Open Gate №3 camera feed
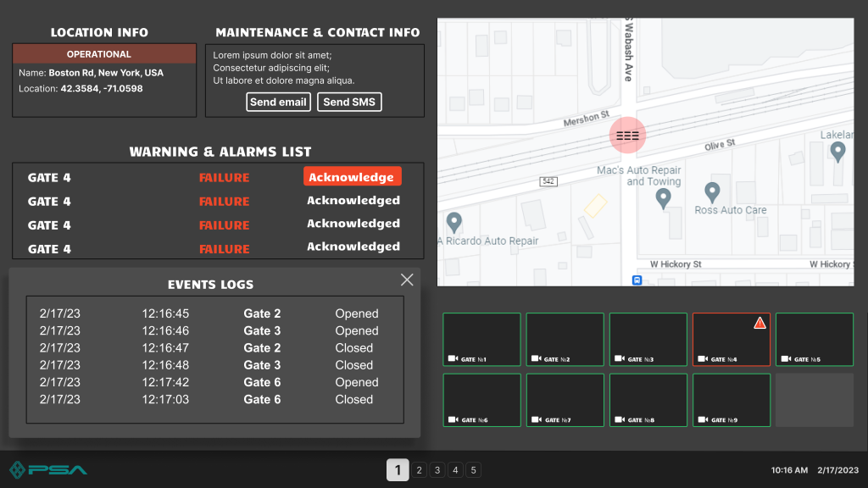 pos(648,339)
